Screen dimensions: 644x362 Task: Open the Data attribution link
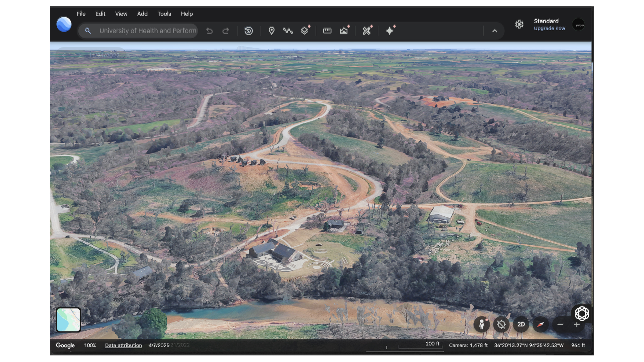pos(123,345)
